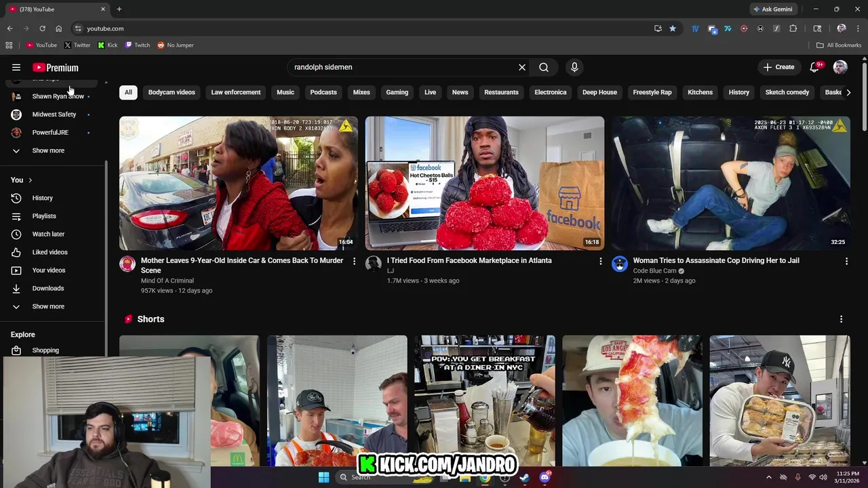Click the magnifier search button
This screenshot has width=868, height=488.
pyautogui.click(x=544, y=67)
